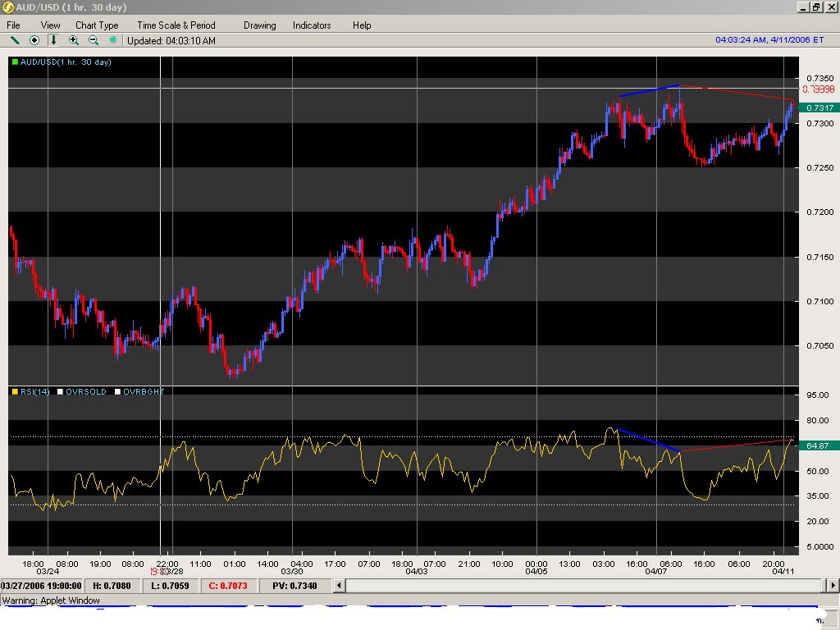The height and width of the screenshot is (630, 840).
Task: Toggle the AUD/USD series legend marker
Action: [x=14, y=62]
